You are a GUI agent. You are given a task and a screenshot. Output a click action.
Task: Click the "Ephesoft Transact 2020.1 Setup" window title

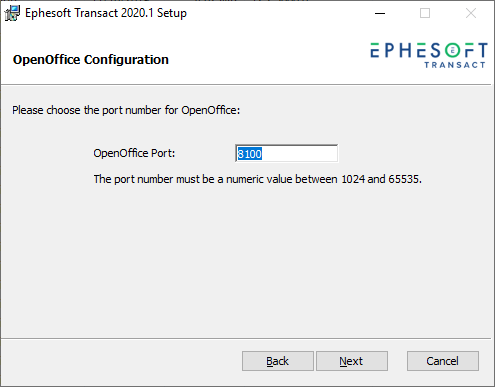[106, 13]
